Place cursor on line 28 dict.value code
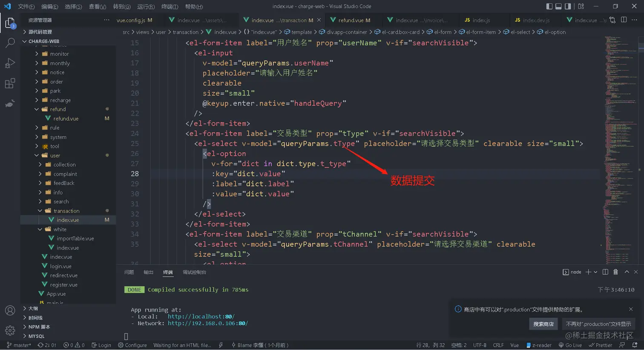 pos(261,174)
